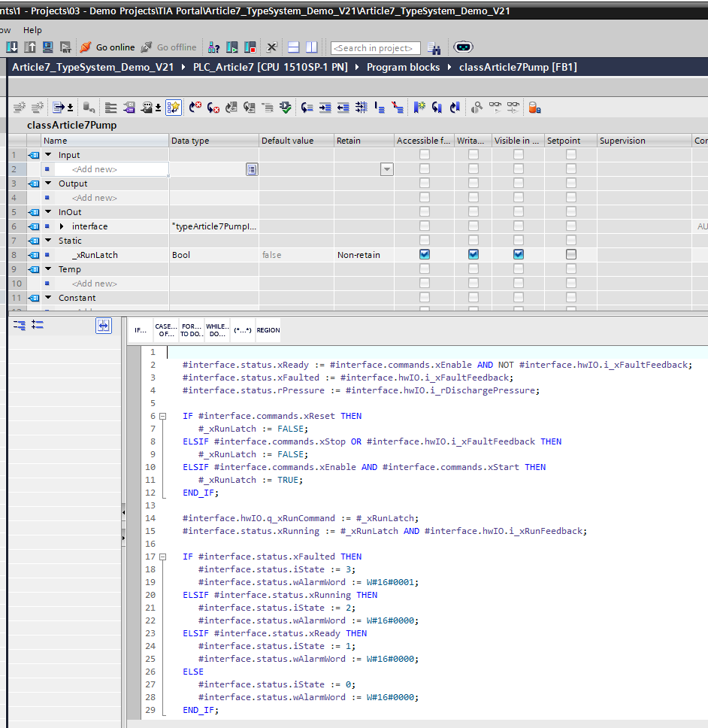Collapse the InOut section
708x728 pixels.
(x=48, y=212)
